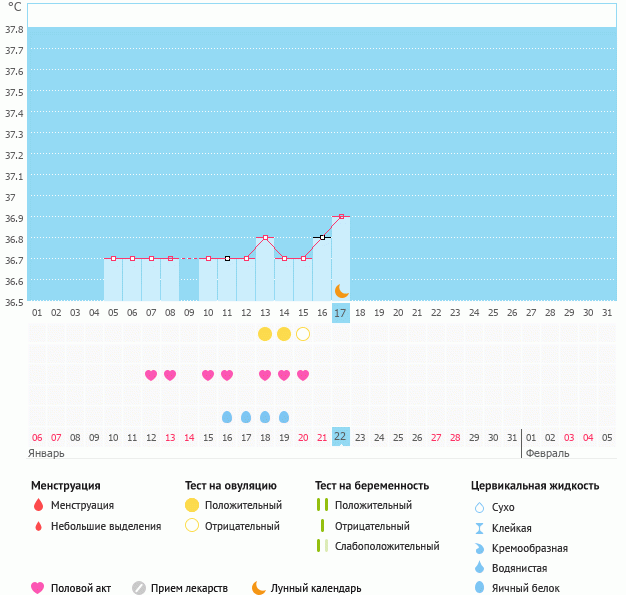Image resolution: width=626 pixels, height=595 pixels.
Task: Click the yellow circle beside Положительный ovulation legend
Action: (192, 505)
